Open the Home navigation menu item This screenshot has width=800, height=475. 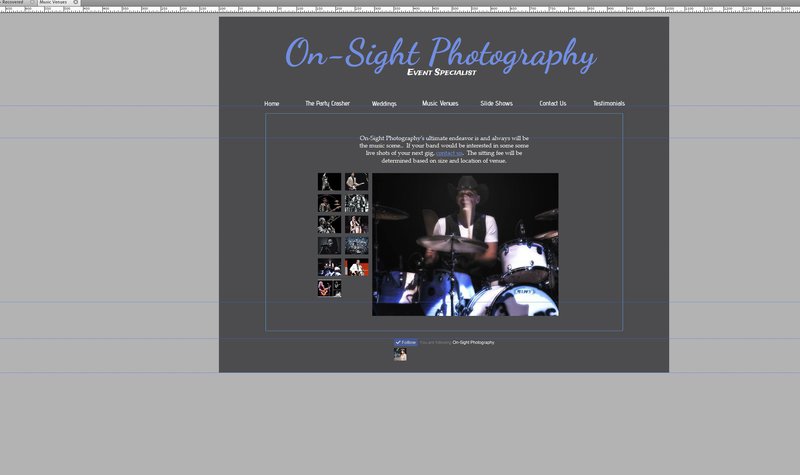pyautogui.click(x=271, y=104)
